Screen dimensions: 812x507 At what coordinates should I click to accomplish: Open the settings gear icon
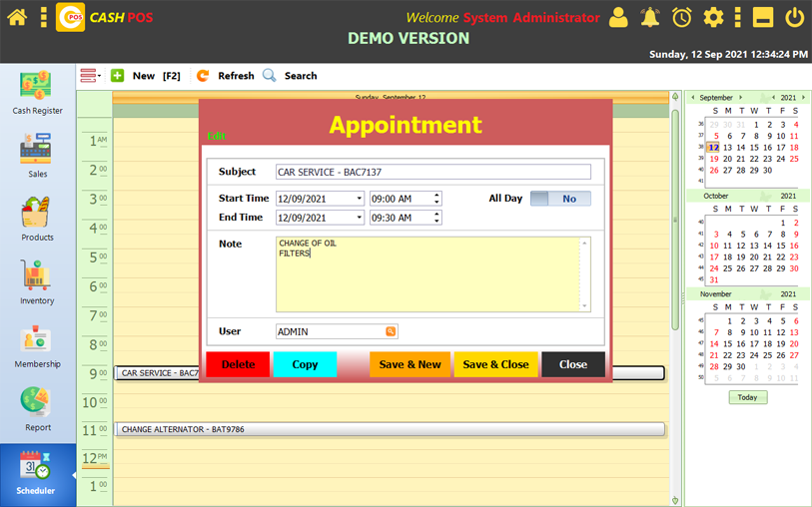pos(713,17)
